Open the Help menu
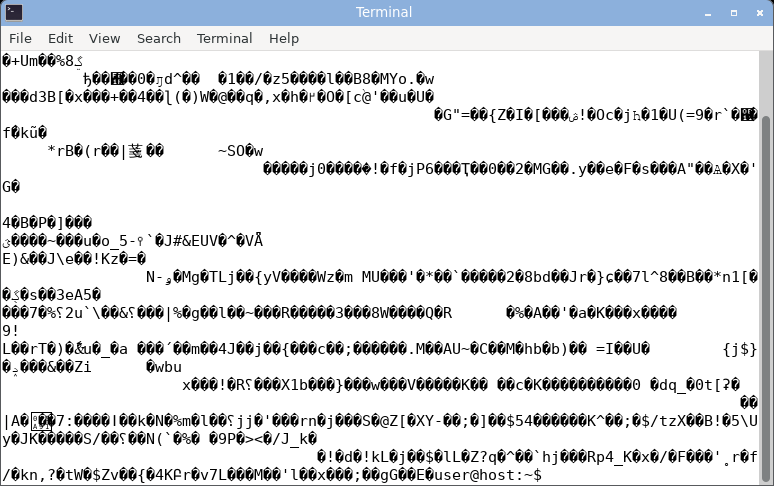774x486 pixels. (284, 38)
